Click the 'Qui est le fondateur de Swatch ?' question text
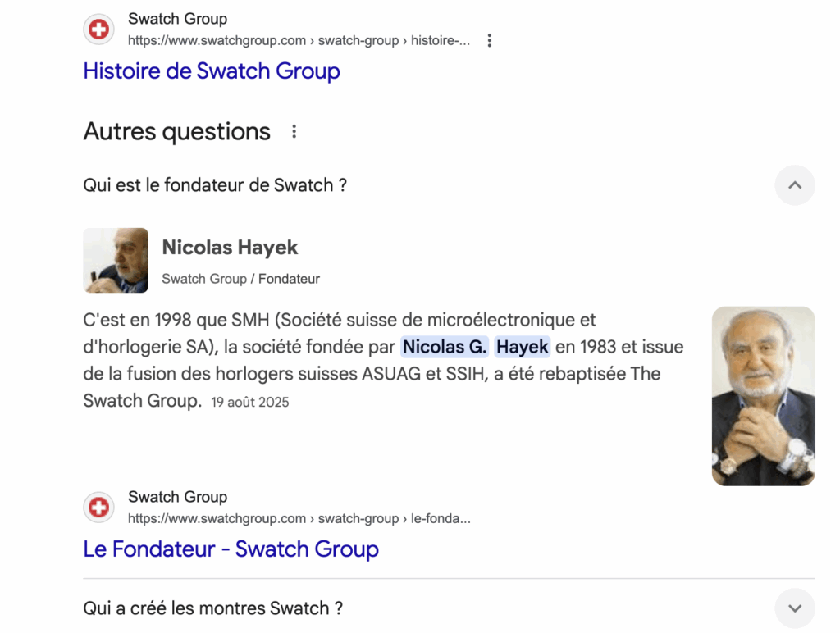Viewport: 840px width, 633px height. click(215, 185)
